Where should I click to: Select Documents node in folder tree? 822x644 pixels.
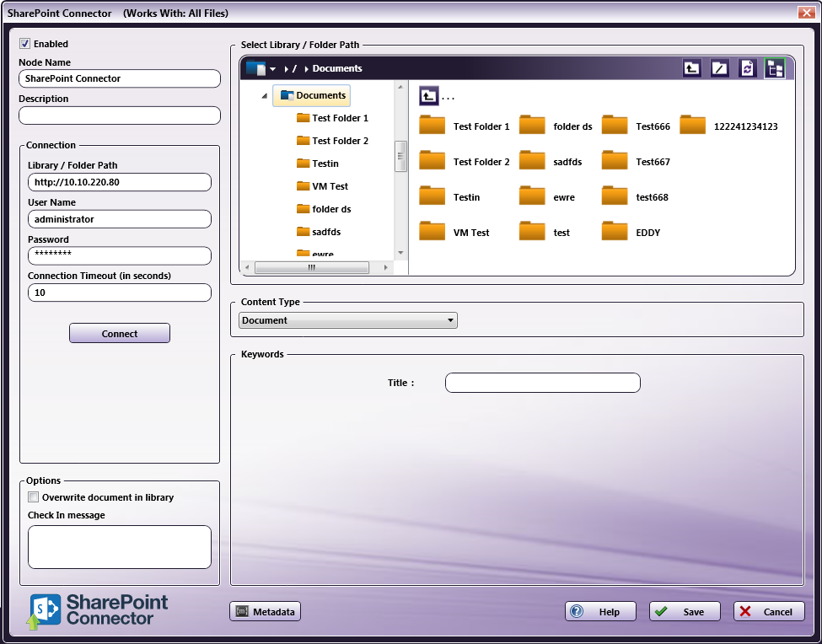click(x=312, y=95)
